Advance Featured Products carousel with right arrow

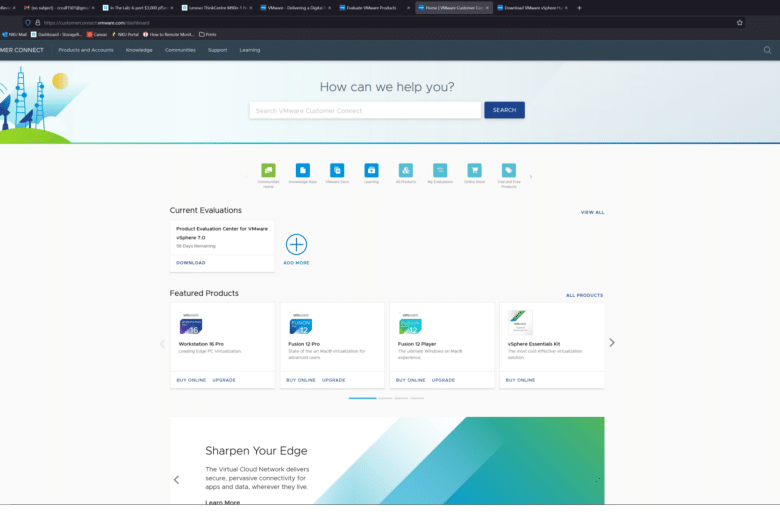coord(612,342)
